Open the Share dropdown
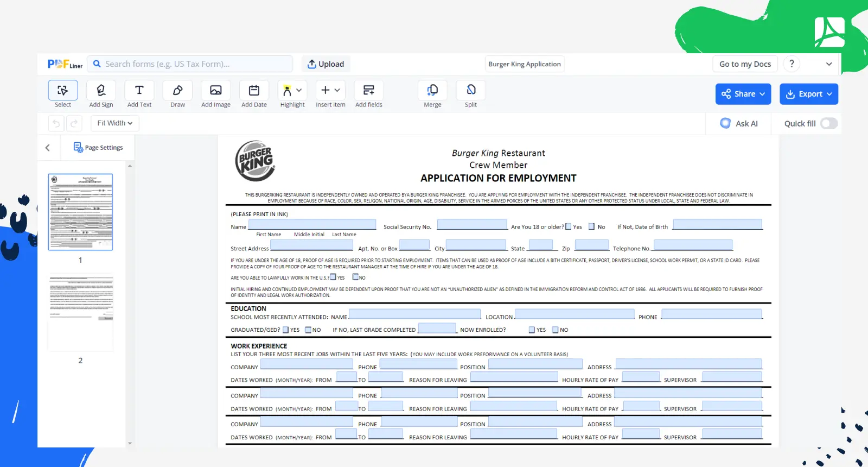868x467 pixels. pos(743,94)
